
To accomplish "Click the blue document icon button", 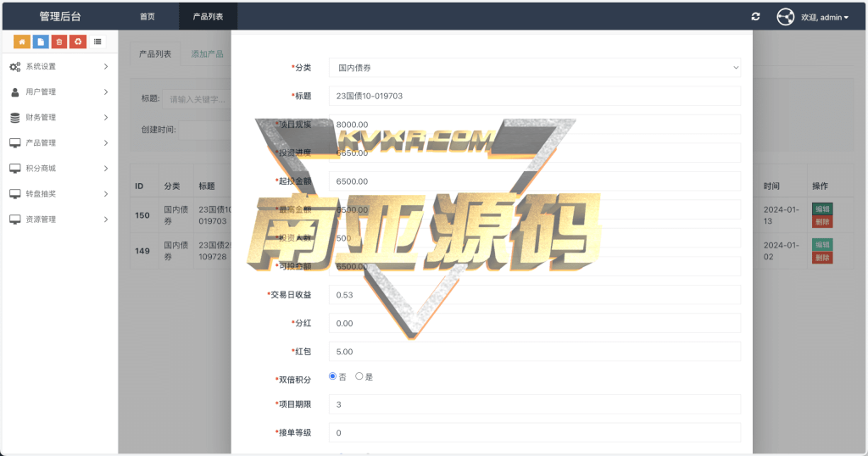I will 41,42.
